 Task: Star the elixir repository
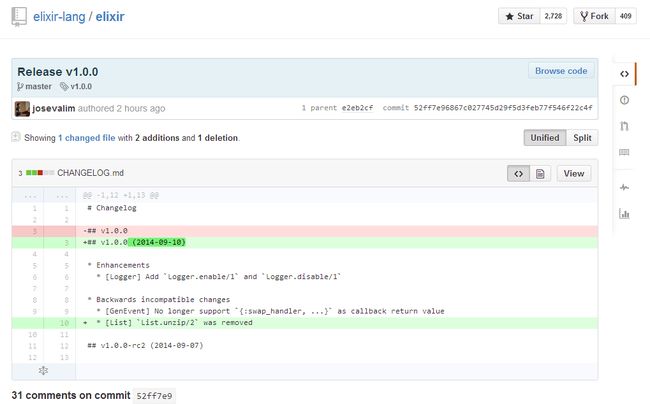pyautogui.click(x=519, y=16)
